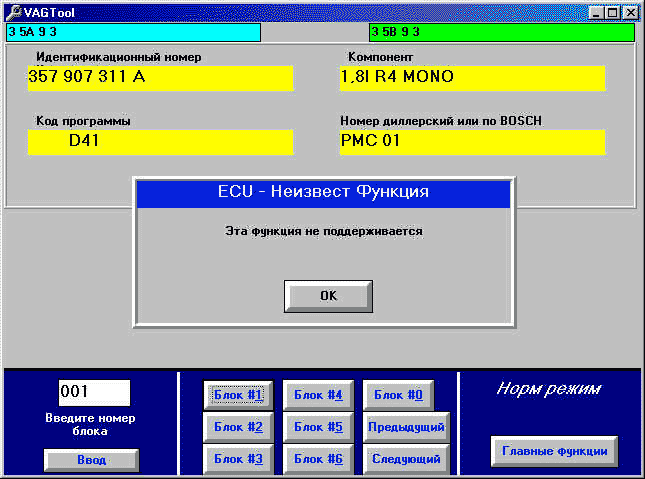Viewport: 645px width, 479px height.
Task: Minimize the VAGTool window
Action: [x=596, y=13]
